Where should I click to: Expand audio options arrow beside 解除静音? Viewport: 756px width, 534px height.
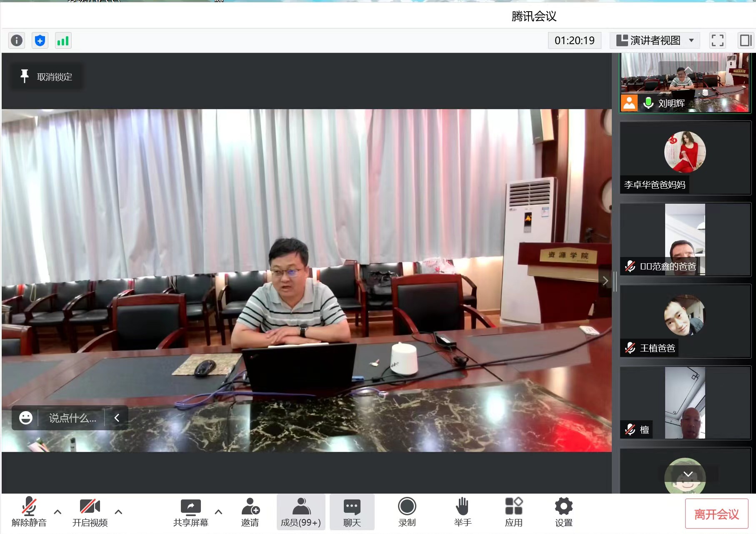(58, 512)
